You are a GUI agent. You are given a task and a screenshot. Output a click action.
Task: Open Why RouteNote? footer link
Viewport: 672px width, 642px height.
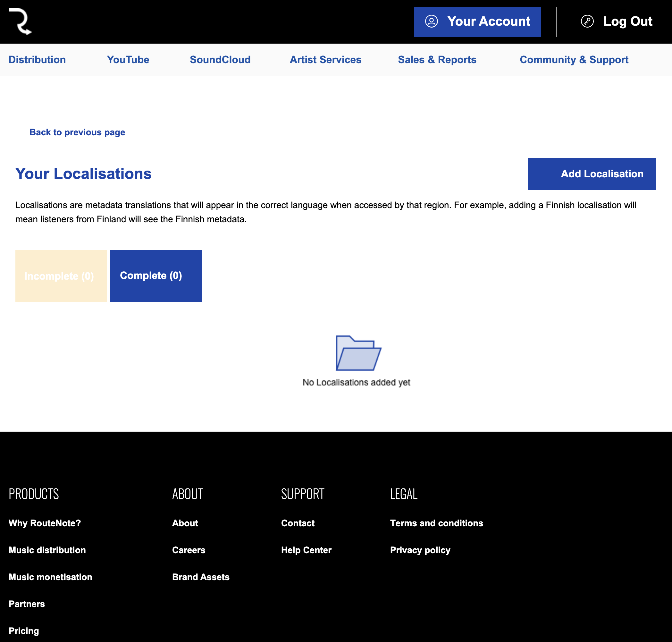click(45, 523)
